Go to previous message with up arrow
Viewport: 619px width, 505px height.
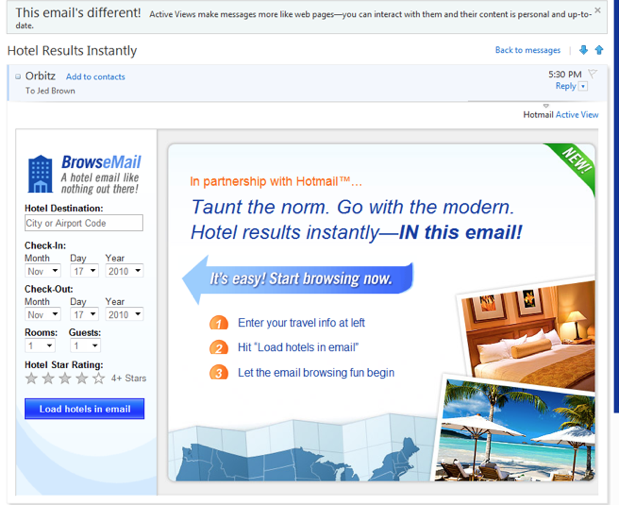coord(599,50)
